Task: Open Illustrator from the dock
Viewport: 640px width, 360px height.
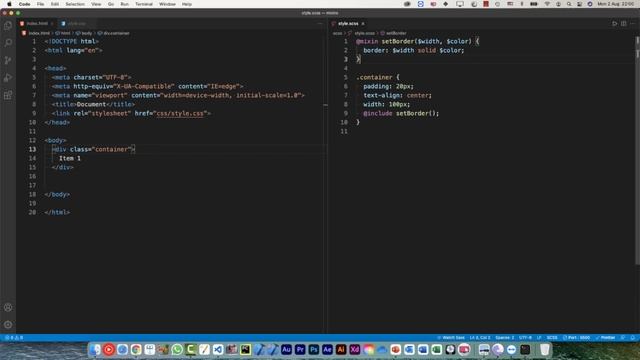Action: [x=341, y=350]
